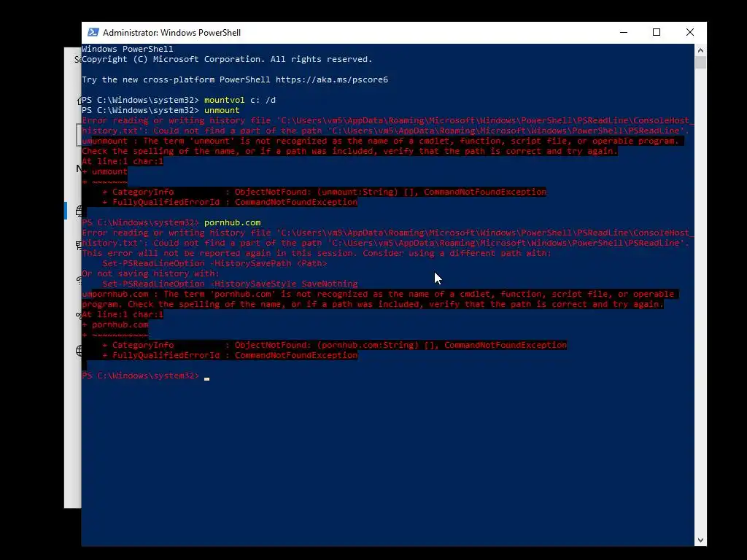Click the yellow 'pornhub.com' command after the prompt

(x=232, y=222)
